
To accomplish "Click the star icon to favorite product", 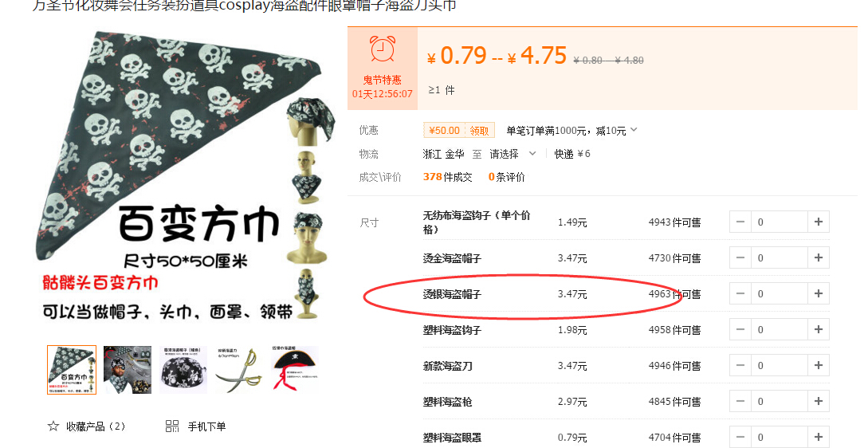I will coord(53,426).
